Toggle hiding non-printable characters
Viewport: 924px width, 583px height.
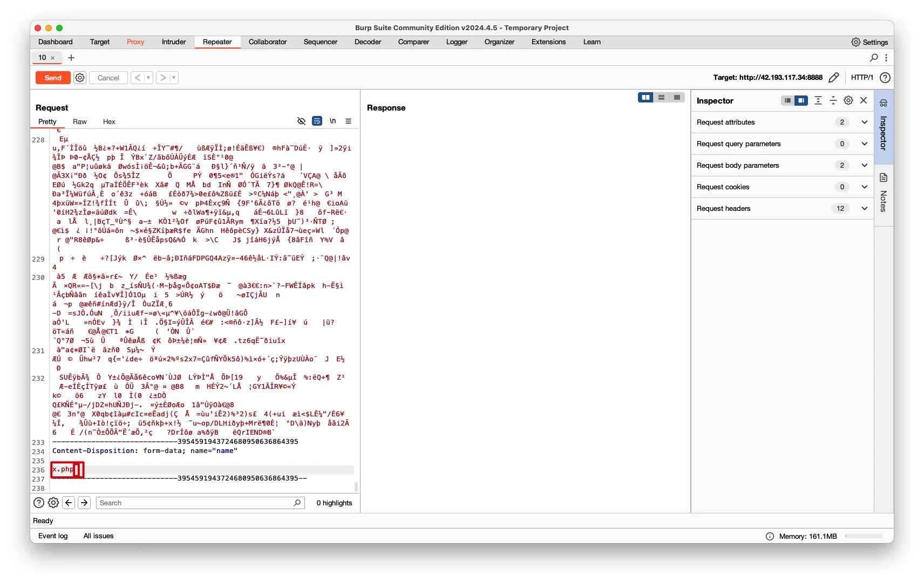pos(302,121)
